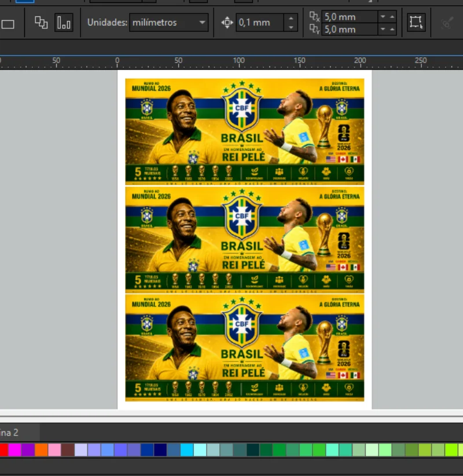
Task: Select the top Brasil Rei Pelé banner image
Action: coord(245,132)
